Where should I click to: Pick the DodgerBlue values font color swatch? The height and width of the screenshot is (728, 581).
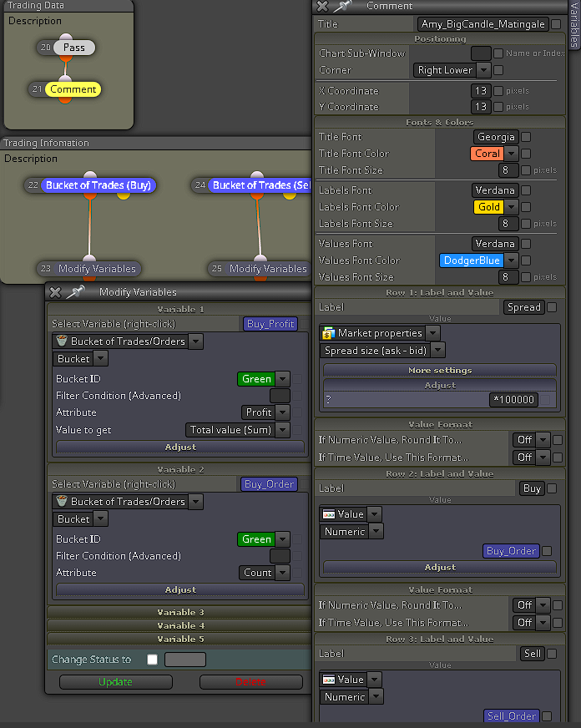[472, 260]
